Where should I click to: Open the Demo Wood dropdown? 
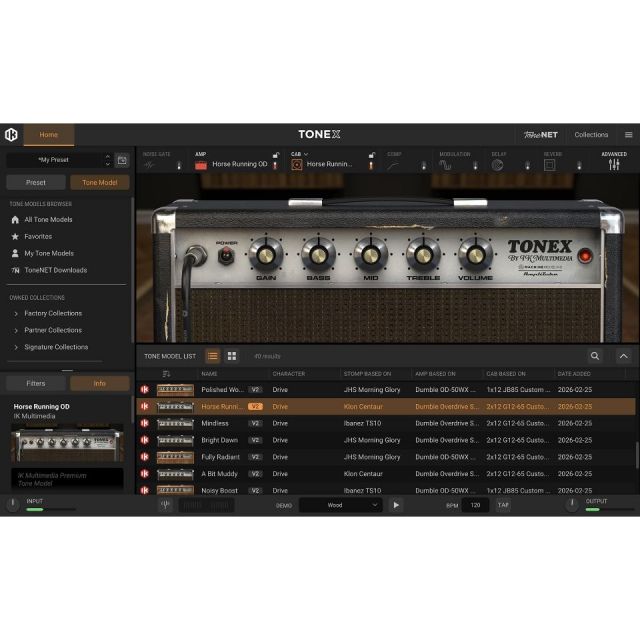(x=340, y=505)
